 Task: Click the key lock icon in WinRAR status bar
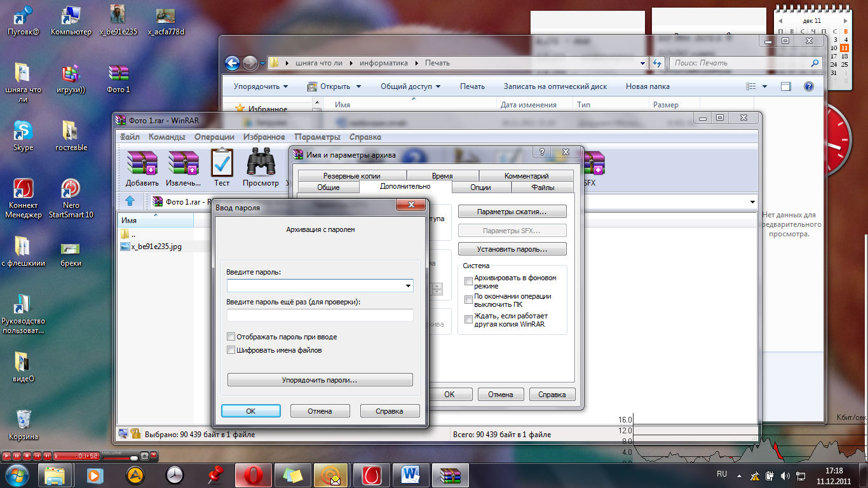(135, 434)
